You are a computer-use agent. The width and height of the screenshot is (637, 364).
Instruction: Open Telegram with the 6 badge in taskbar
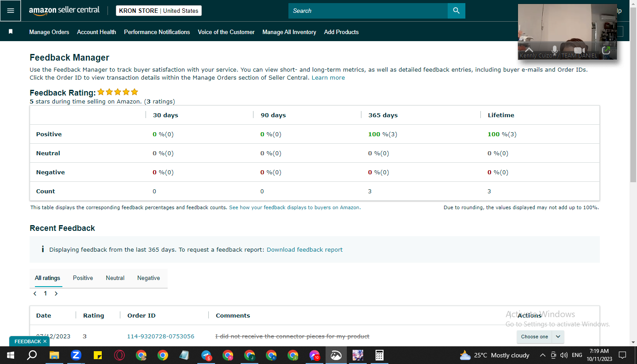[x=206, y=355]
